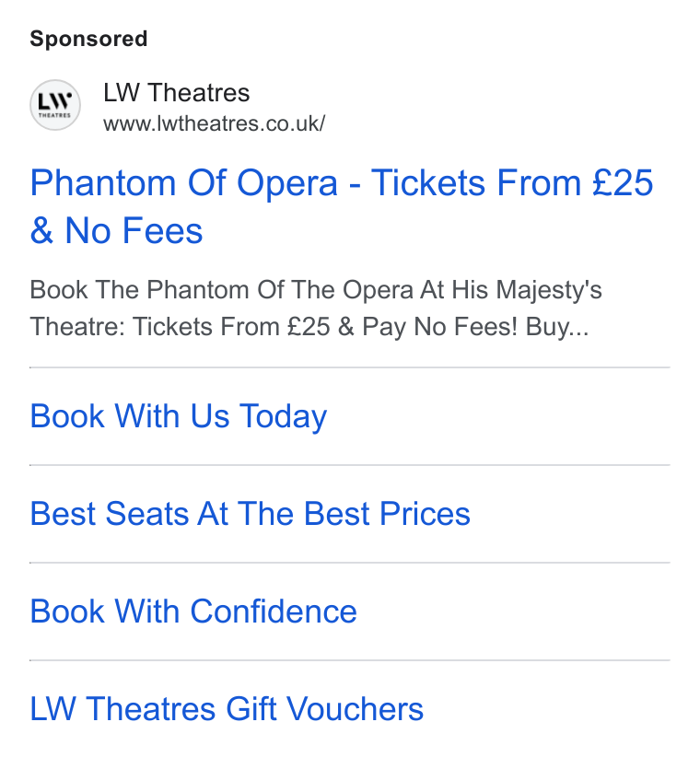Click the Sponsored label
This screenshot has height=757, width=700.
click(x=88, y=39)
